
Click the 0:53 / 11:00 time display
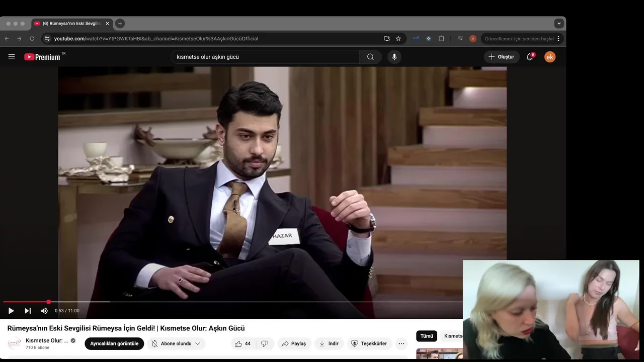click(x=67, y=311)
